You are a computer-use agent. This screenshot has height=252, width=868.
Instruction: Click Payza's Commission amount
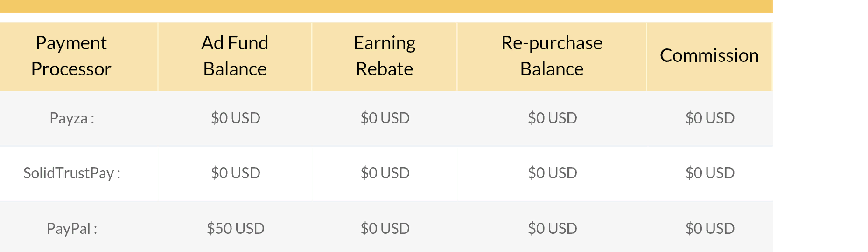click(710, 118)
